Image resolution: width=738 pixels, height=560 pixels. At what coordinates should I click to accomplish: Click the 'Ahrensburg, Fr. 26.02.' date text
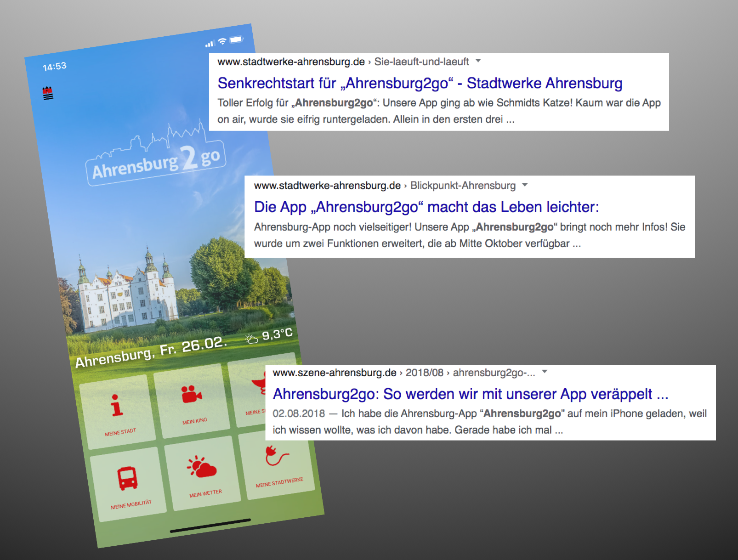click(151, 352)
